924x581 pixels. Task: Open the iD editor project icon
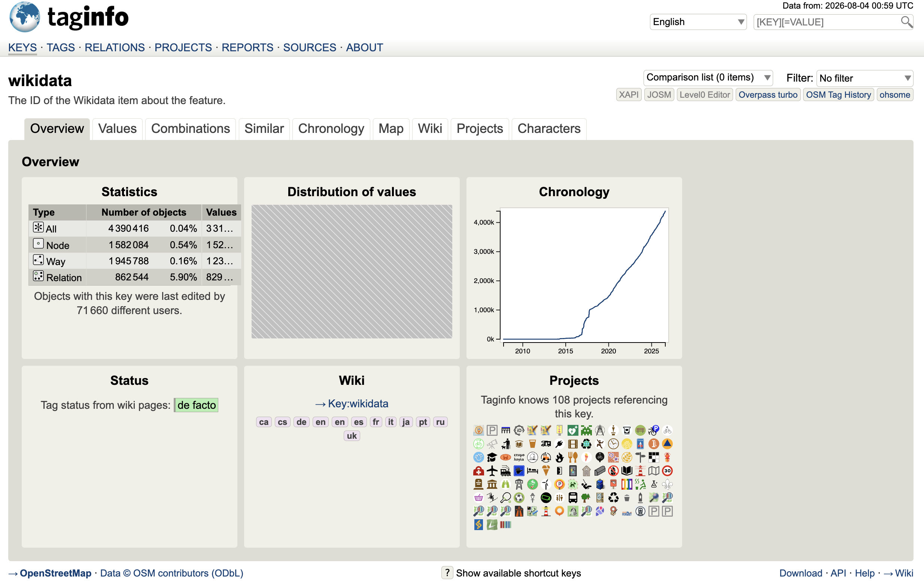[519, 430]
